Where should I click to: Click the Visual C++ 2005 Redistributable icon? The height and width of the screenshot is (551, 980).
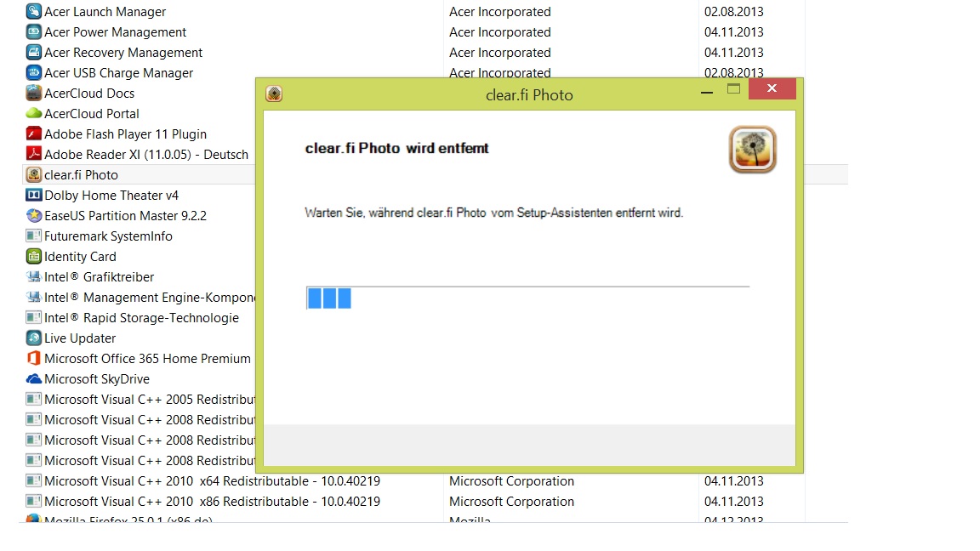[x=34, y=399]
